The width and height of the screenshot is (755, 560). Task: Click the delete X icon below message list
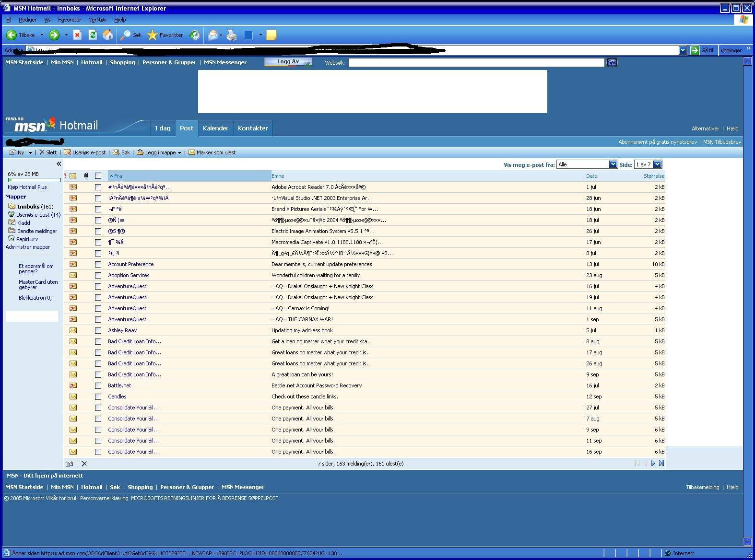(x=84, y=464)
